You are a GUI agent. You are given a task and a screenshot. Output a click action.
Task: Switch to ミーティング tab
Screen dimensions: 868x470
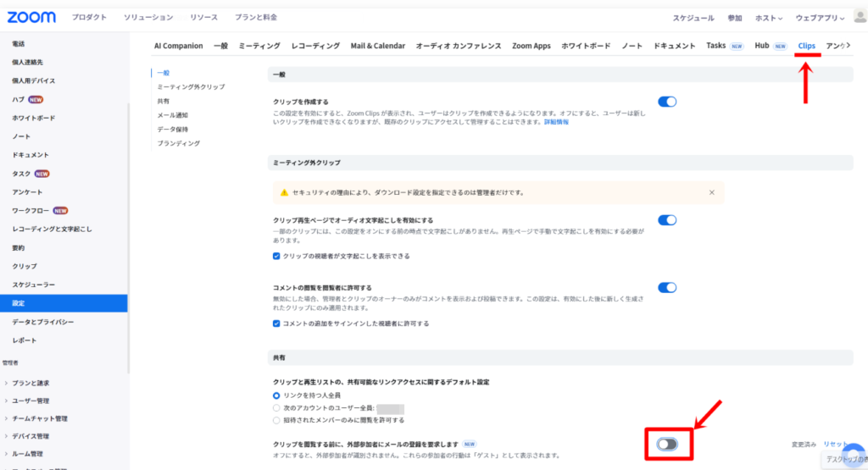pos(259,46)
